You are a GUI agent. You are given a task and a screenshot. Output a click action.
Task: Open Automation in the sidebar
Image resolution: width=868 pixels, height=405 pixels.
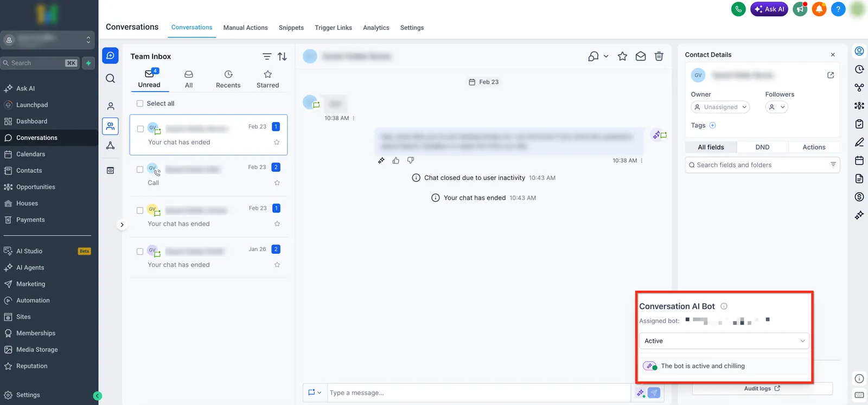pos(33,300)
